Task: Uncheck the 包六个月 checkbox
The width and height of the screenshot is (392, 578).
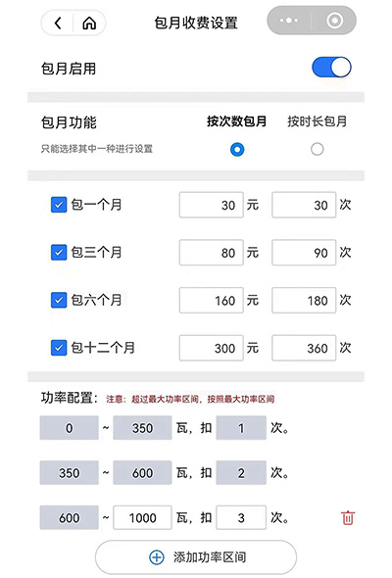Action: (59, 300)
